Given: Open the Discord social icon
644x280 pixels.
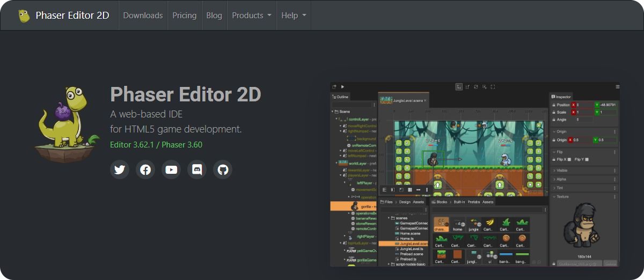Looking at the screenshot, I should coord(197,170).
